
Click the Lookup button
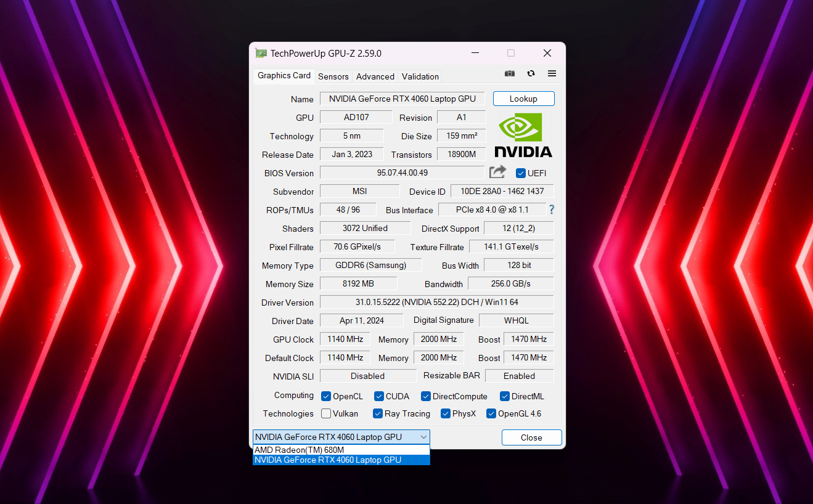tap(523, 99)
